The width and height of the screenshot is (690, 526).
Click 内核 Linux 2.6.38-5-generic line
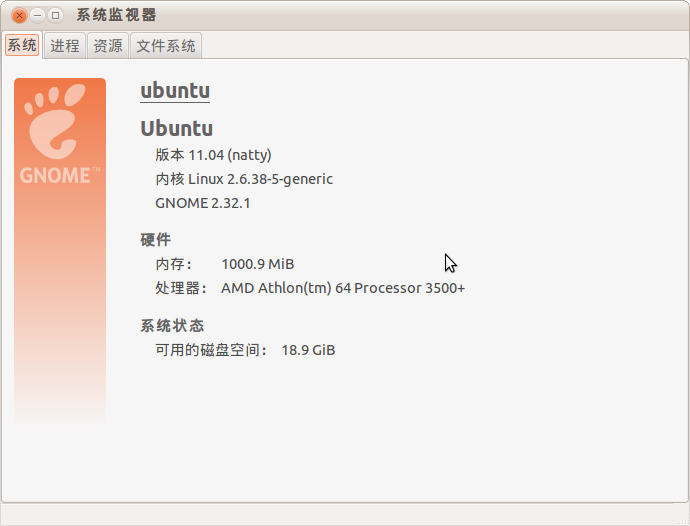click(244, 179)
